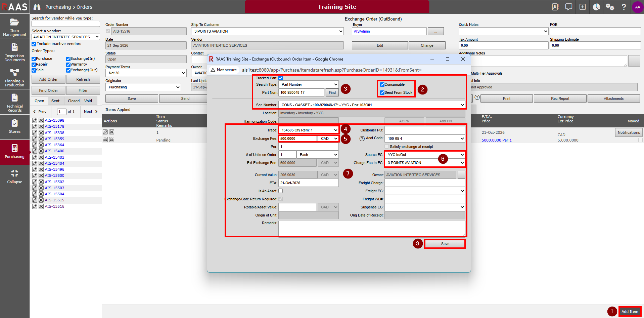Uncheck Send From Stock
Viewport: 644px width, 318px height.
(x=382, y=93)
